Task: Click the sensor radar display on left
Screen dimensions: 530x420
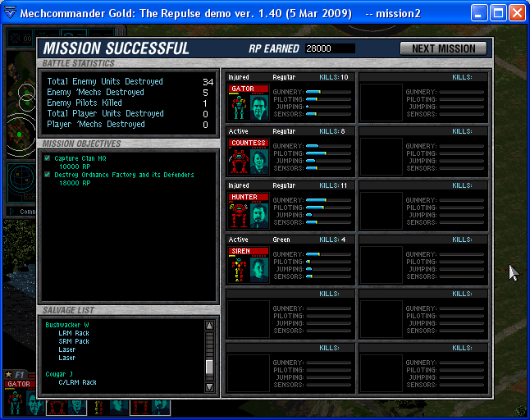Action: (21, 182)
